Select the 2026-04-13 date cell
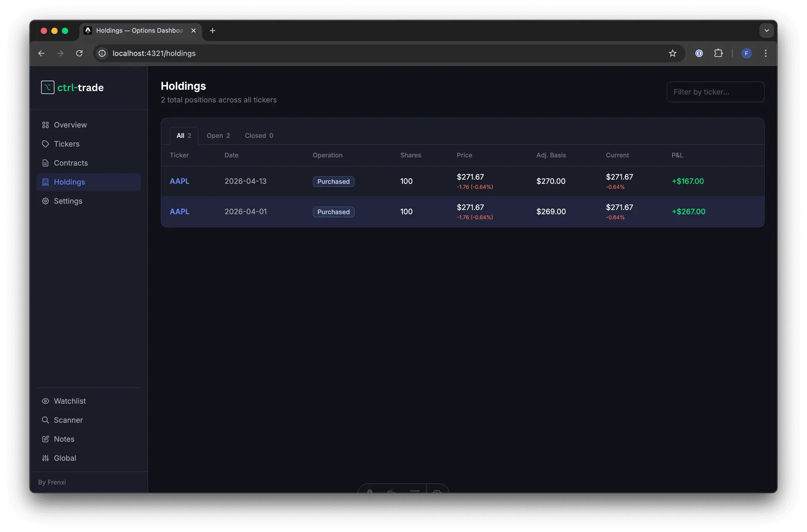This screenshot has height=532, width=807. (x=245, y=181)
